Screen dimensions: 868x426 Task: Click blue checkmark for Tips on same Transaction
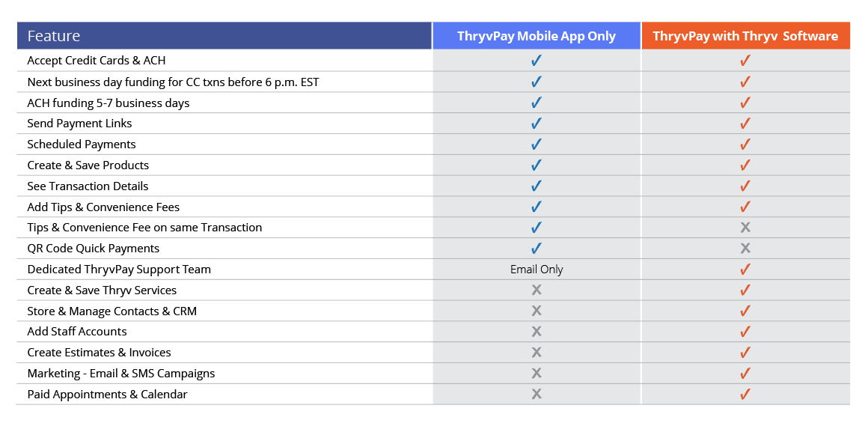click(536, 227)
